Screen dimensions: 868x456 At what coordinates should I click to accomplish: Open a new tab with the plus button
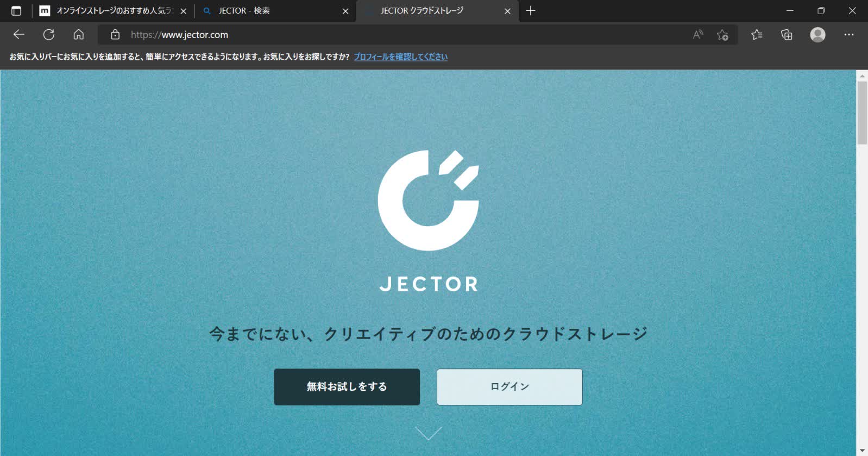click(x=531, y=11)
